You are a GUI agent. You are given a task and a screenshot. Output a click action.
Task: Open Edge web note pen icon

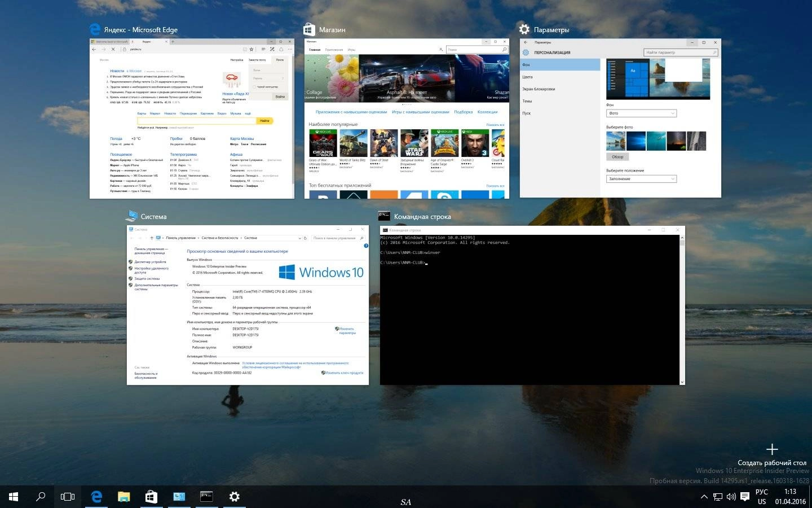[271, 49]
